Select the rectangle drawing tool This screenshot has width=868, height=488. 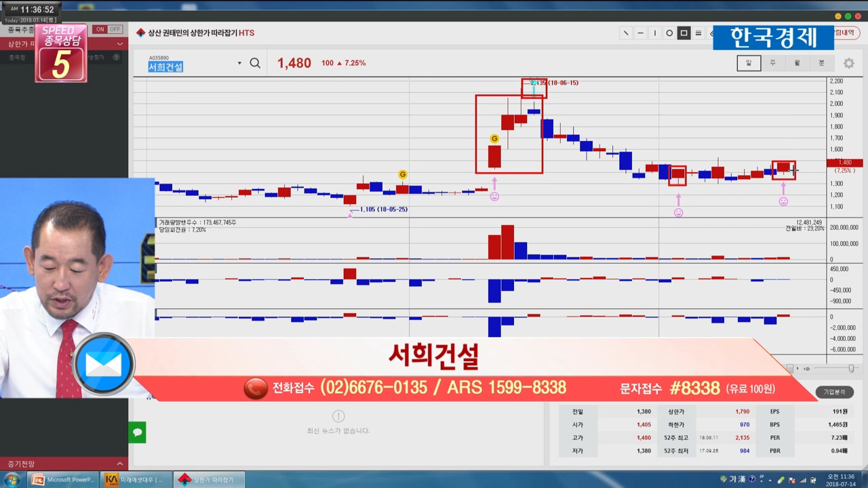pyautogui.click(x=684, y=33)
